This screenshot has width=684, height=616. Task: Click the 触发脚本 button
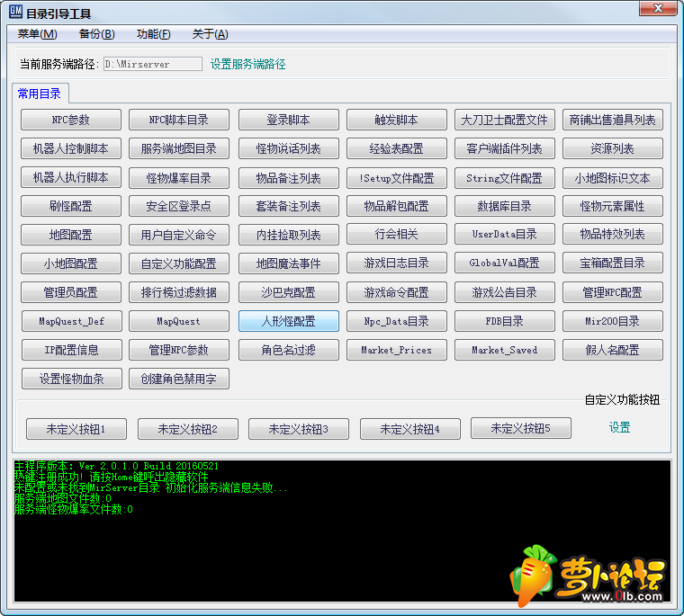397,120
